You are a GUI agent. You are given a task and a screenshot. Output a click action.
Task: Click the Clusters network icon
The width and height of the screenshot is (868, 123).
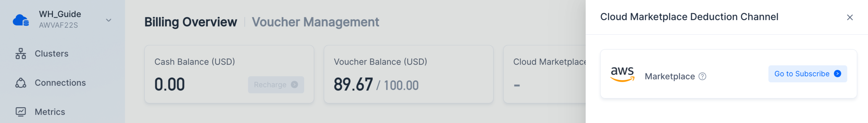point(21,53)
